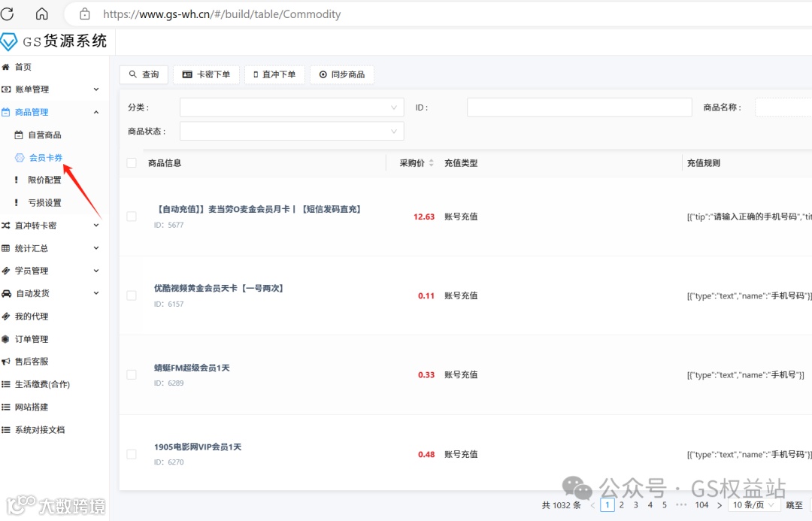Click the 商品名称 input field
Image resolution: width=812 pixels, height=521 pixels.
(x=783, y=108)
